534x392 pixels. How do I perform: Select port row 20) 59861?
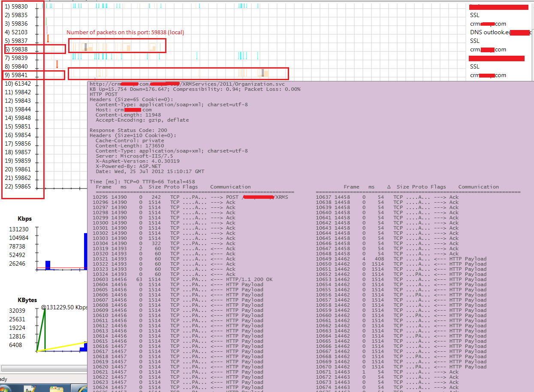(x=18, y=169)
